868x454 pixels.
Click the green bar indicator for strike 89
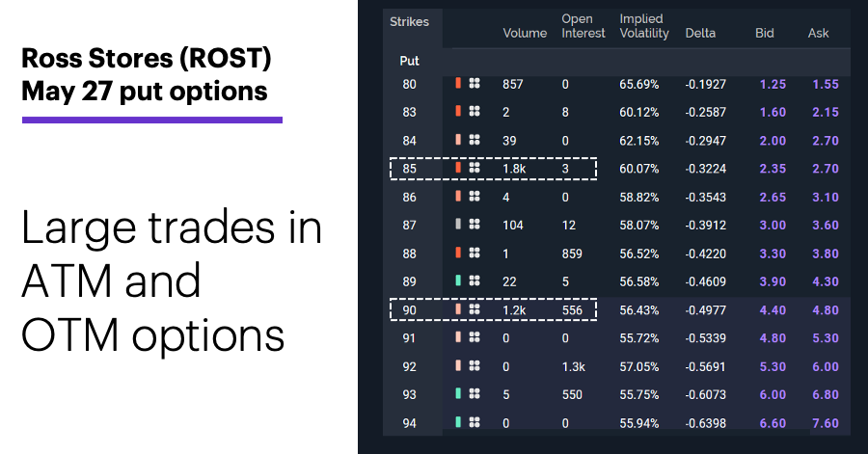(x=458, y=280)
